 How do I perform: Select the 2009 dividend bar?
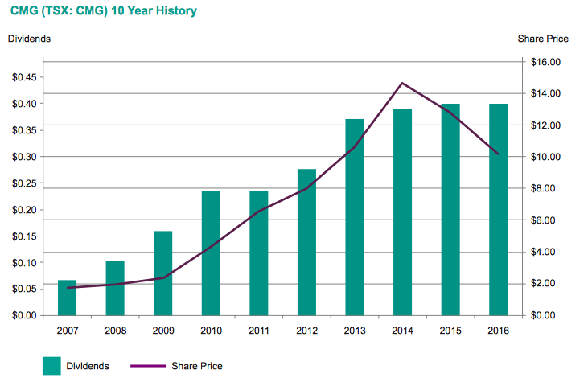click(163, 273)
